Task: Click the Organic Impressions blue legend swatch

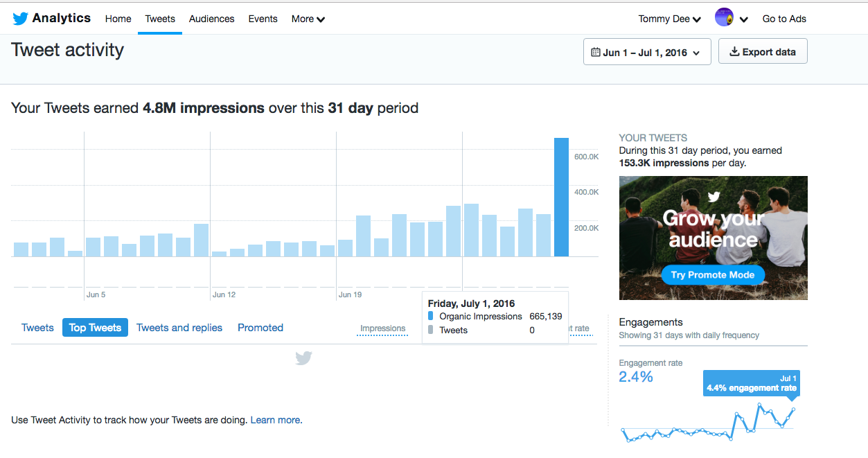Action: (x=430, y=316)
